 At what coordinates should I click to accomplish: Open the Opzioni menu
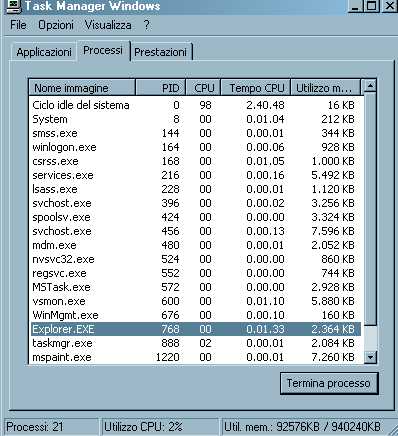point(56,25)
